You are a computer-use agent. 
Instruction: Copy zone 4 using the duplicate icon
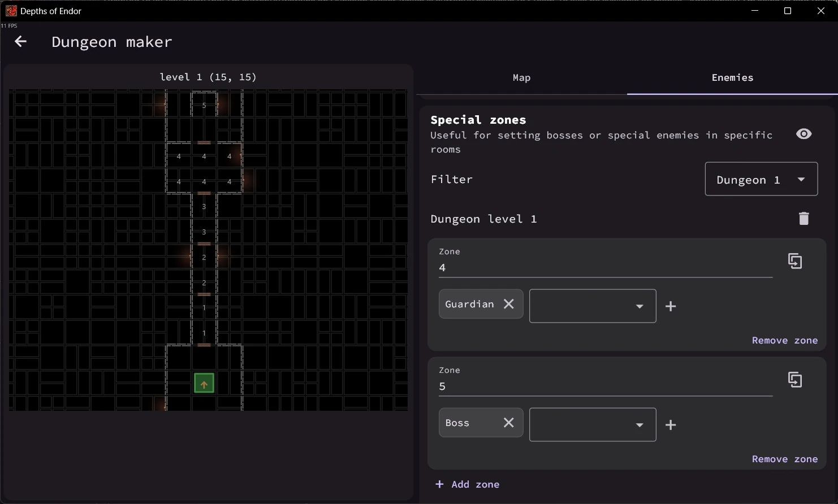coord(795,261)
